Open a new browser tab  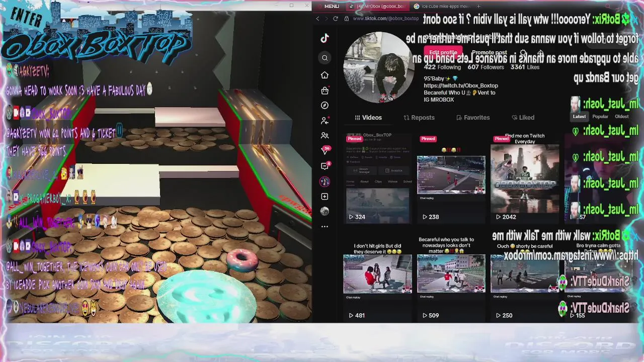pos(478,6)
